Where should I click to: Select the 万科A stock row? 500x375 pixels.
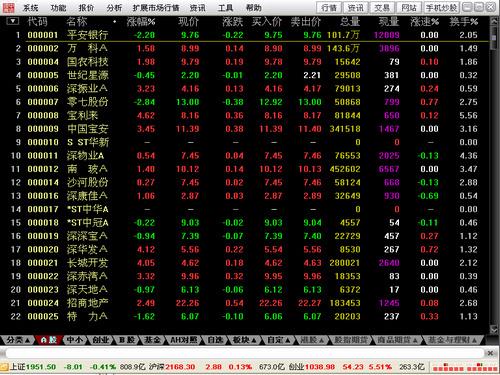[x=247, y=49]
